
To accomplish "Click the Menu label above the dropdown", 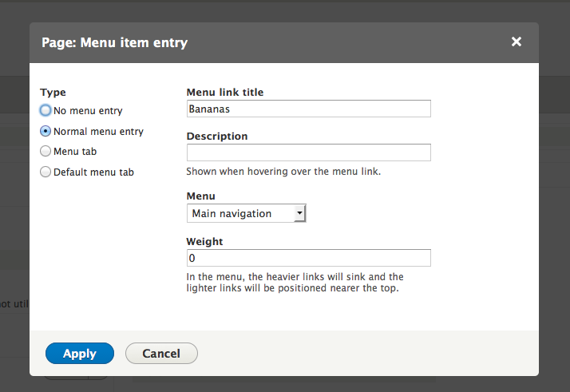I will [200, 196].
